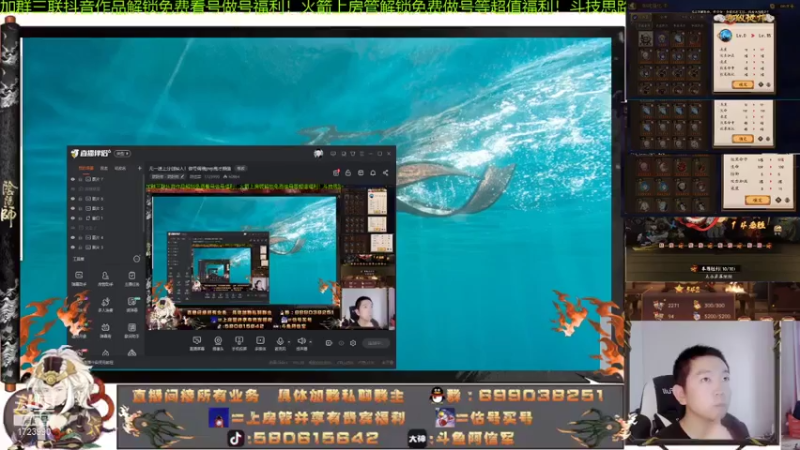The width and height of the screenshot is (800, 450).
Task: Click the webcam overlay inside companion preview
Action: [x=367, y=309]
